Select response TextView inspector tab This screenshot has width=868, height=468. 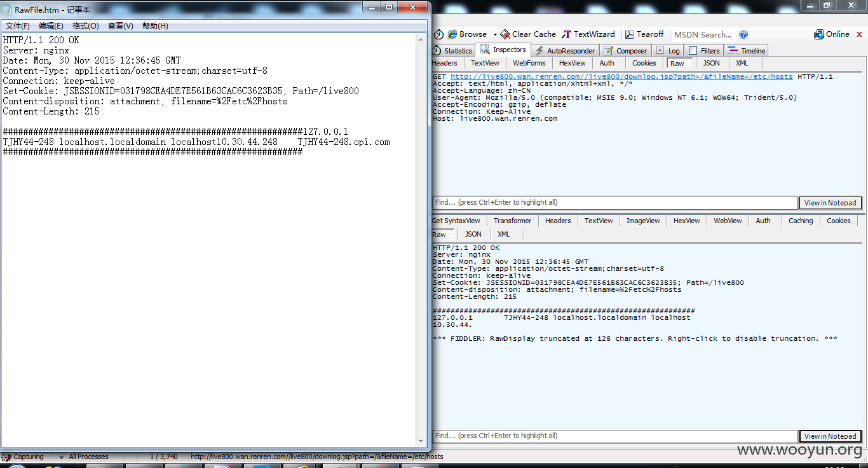[x=599, y=221]
